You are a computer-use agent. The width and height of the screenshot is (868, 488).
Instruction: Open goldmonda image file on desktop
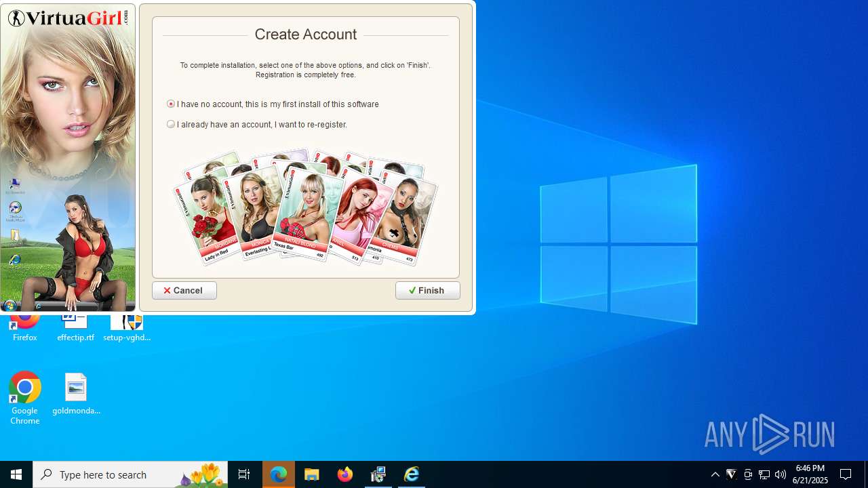tap(76, 394)
